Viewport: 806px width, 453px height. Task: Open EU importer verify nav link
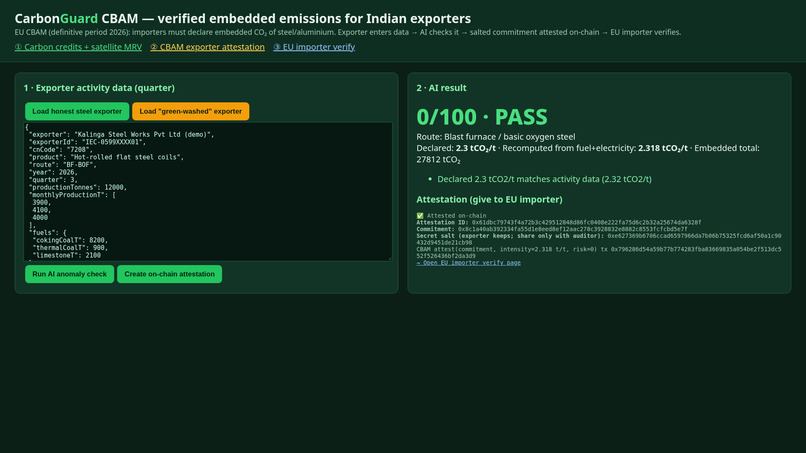pyautogui.click(x=314, y=47)
